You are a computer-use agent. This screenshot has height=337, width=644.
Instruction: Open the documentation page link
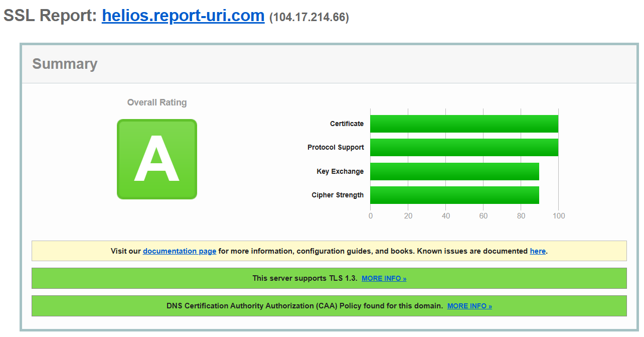180,251
